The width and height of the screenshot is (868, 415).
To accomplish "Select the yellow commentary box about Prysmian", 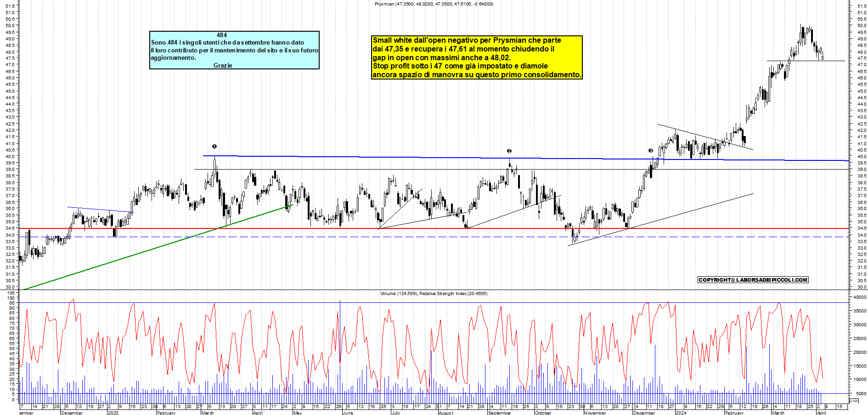I will point(477,57).
